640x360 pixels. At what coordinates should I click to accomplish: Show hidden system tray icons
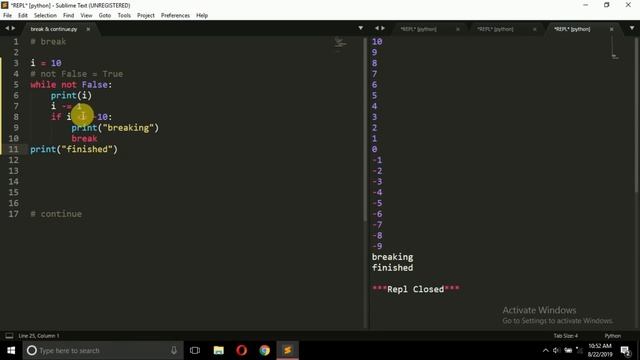tap(545, 350)
